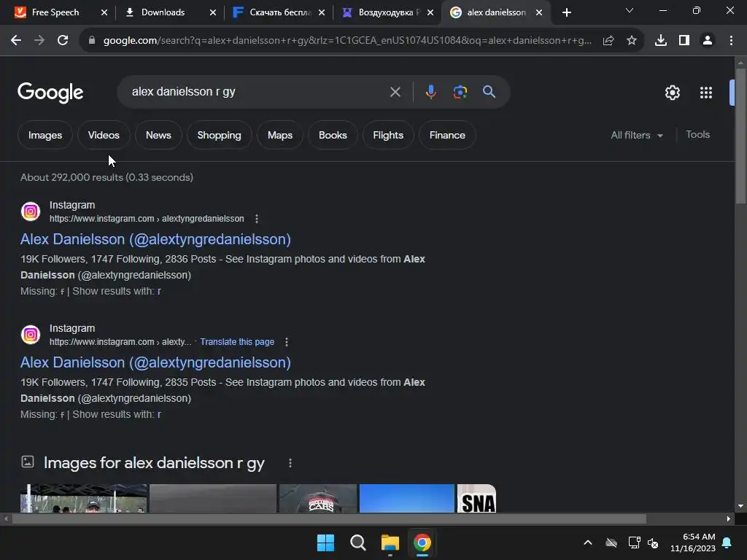This screenshot has width=747, height=560.
Task: Open options for second Instagram result
Action: click(x=286, y=342)
